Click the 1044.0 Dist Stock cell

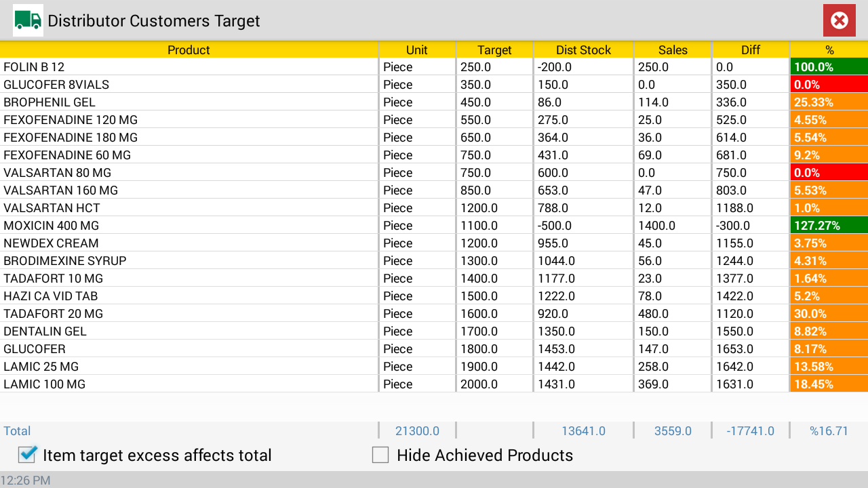point(583,260)
